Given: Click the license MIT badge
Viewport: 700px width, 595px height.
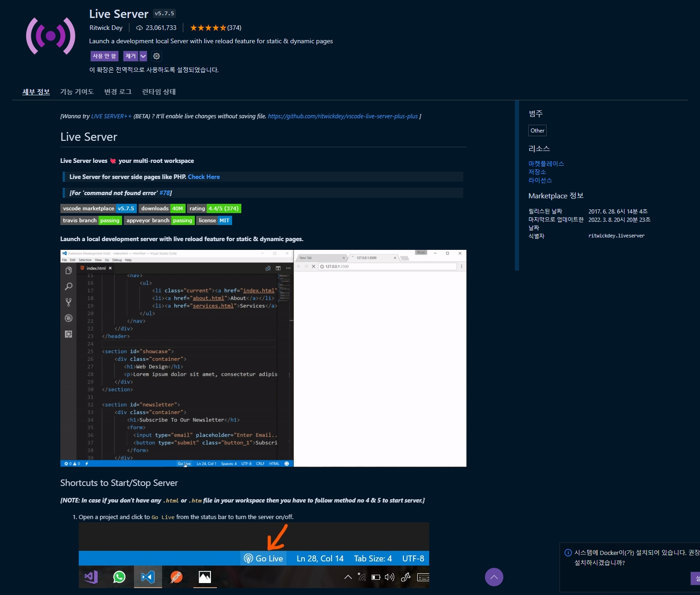Looking at the screenshot, I should [214, 220].
